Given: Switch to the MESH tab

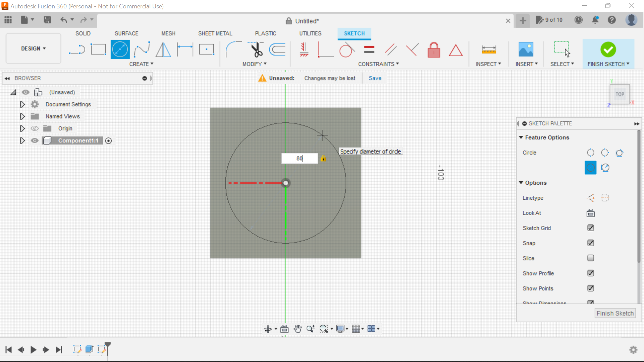Looking at the screenshot, I should pos(168,34).
